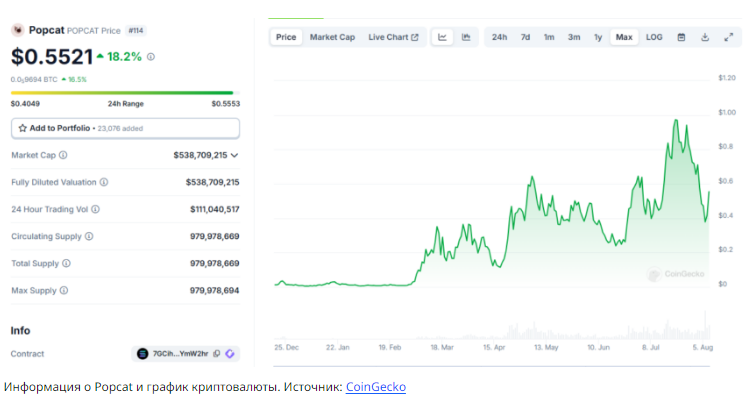Toggle LOG scale on the chart
Screen dimensions: 743x408
[x=654, y=37]
